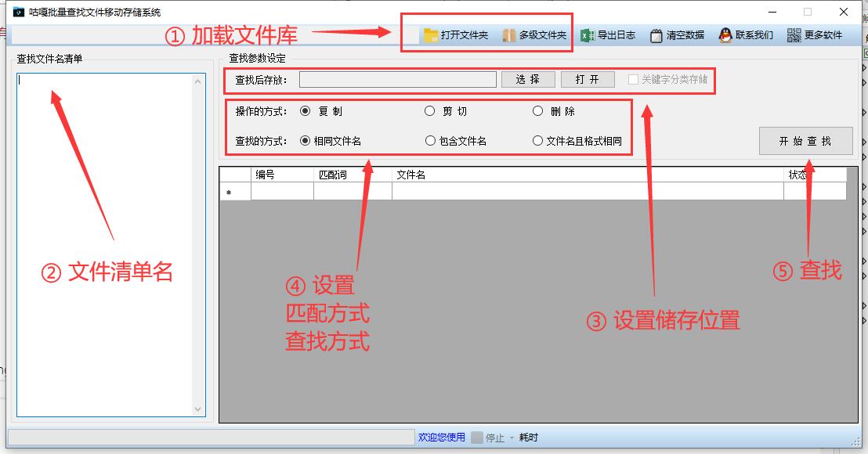Open the 打开文件夹 label in toolbar

pyautogui.click(x=465, y=35)
